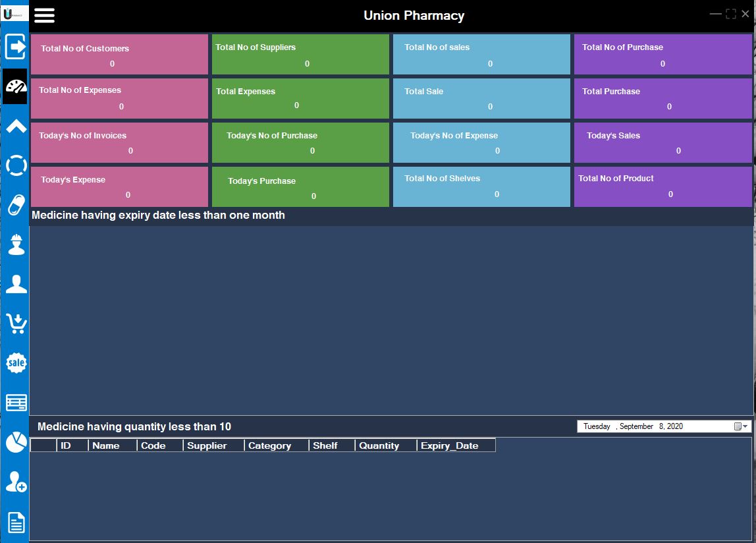The height and width of the screenshot is (543, 756).
Task: Open the date picker calendar dropdown
Action: (741, 426)
